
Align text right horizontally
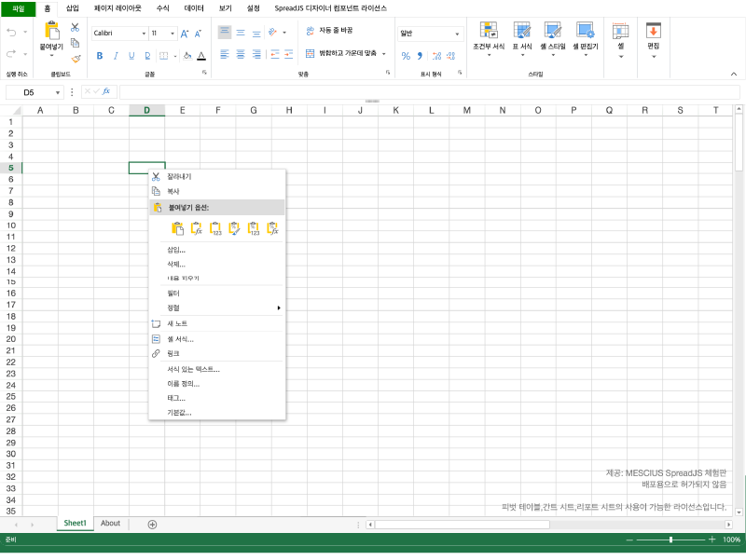point(256,54)
